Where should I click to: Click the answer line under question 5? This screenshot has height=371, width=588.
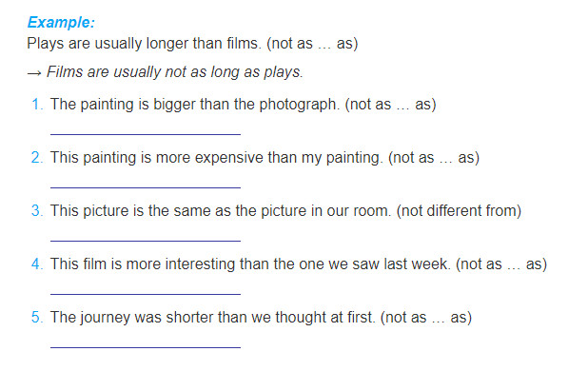click(x=146, y=347)
